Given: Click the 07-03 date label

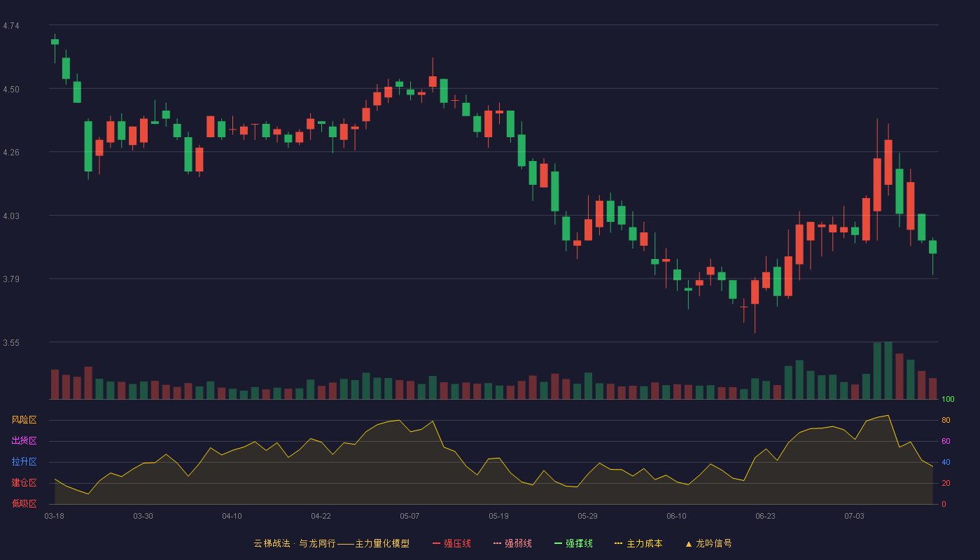Looking at the screenshot, I should point(854,516).
